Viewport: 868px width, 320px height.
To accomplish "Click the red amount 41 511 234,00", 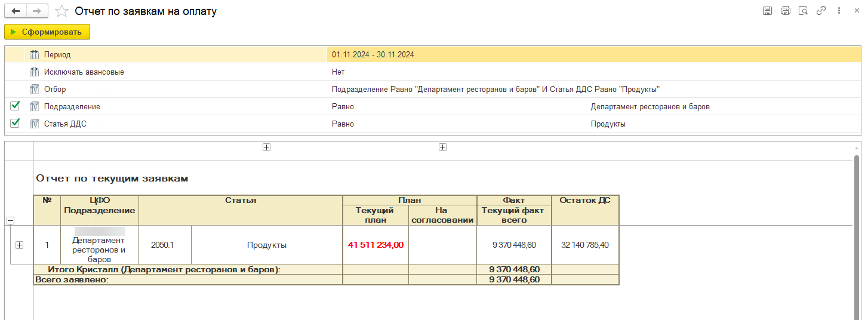I will tap(375, 245).
